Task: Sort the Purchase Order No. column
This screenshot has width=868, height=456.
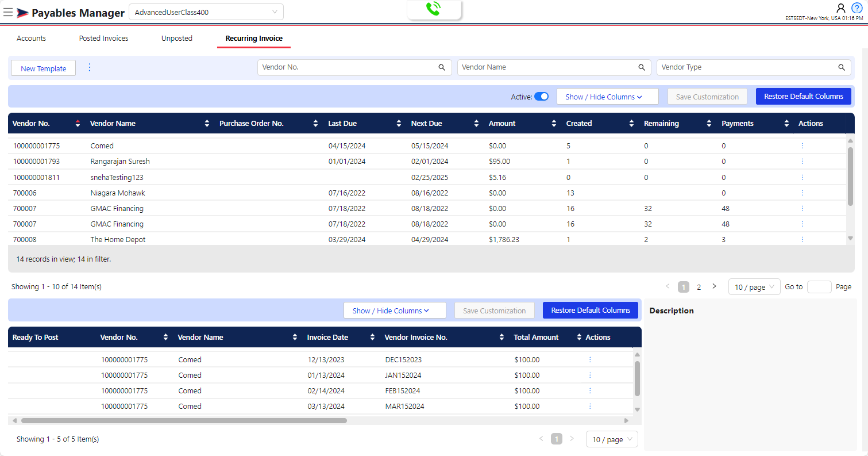Action: click(315, 123)
